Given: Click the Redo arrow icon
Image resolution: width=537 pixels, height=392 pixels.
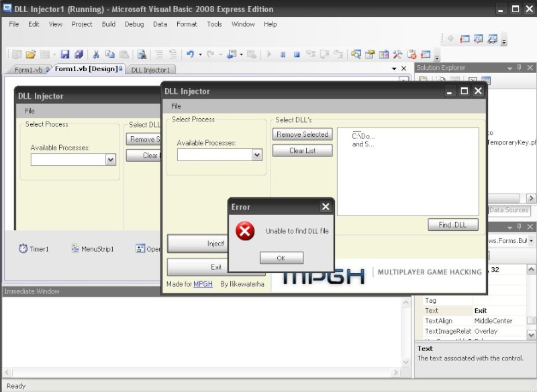Looking at the screenshot, I should [x=211, y=54].
